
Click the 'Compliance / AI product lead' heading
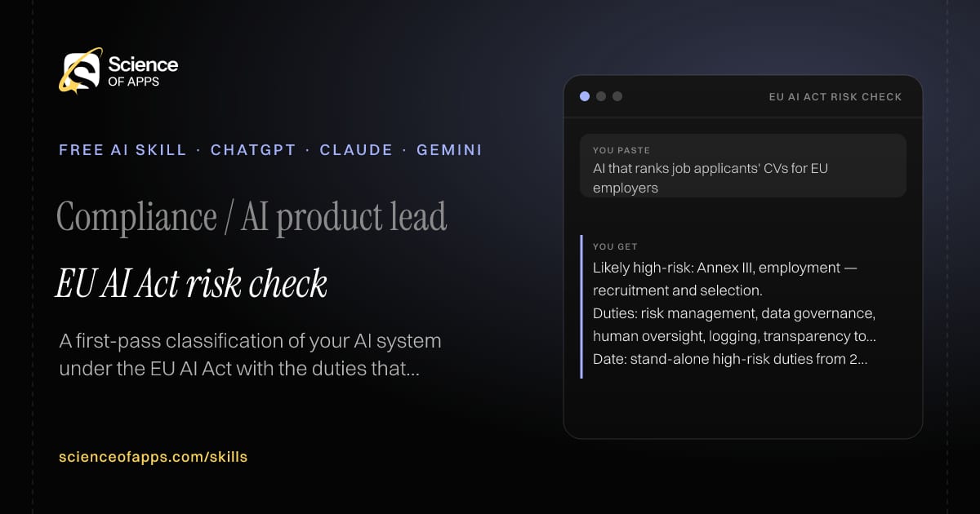[x=252, y=217]
